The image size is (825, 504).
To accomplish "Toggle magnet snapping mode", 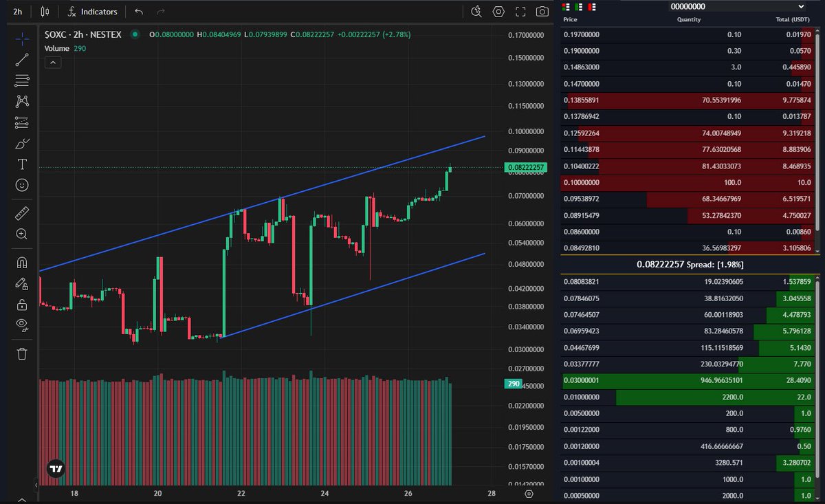I will click(x=22, y=262).
